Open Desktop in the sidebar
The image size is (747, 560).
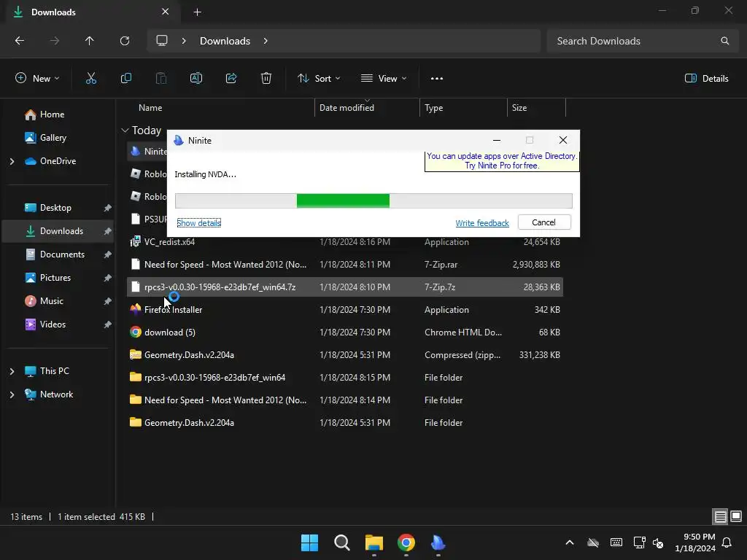[x=57, y=208]
